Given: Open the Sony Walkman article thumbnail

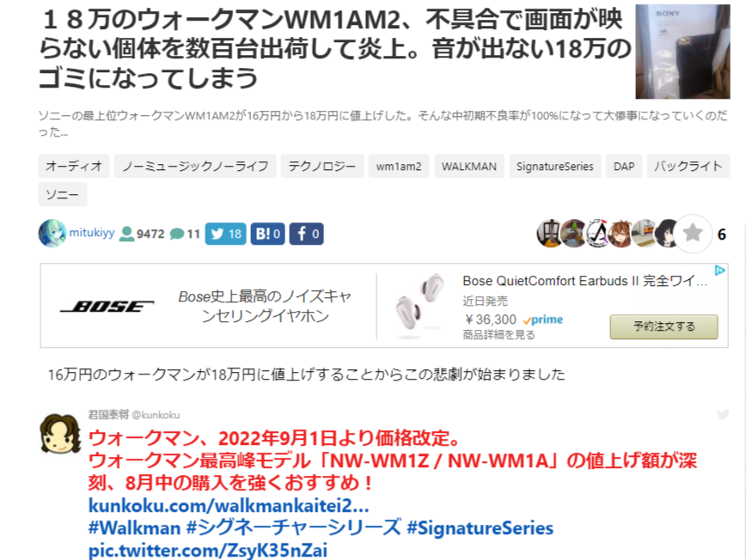Looking at the screenshot, I should coord(682,52).
